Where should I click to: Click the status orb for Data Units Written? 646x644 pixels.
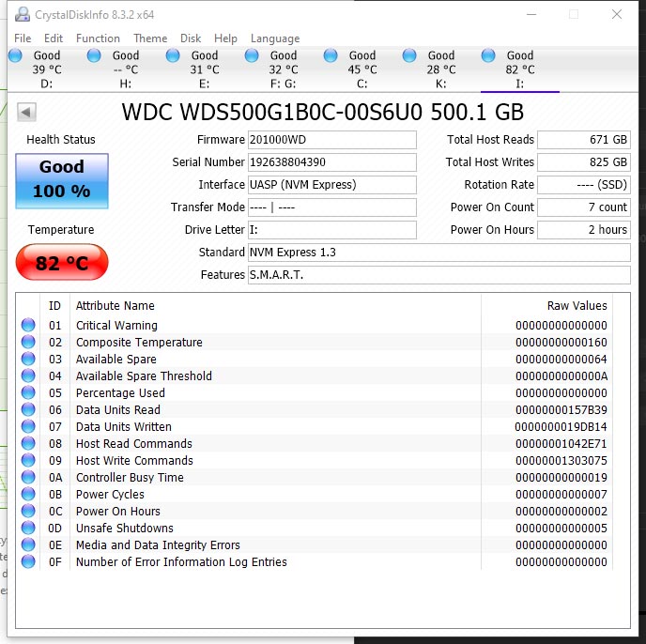[x=28, y=426]
